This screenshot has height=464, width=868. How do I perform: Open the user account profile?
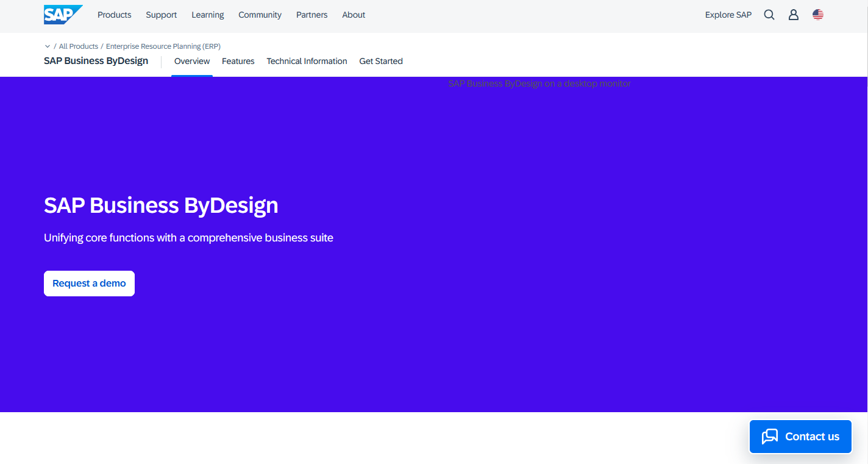(793, 14)
